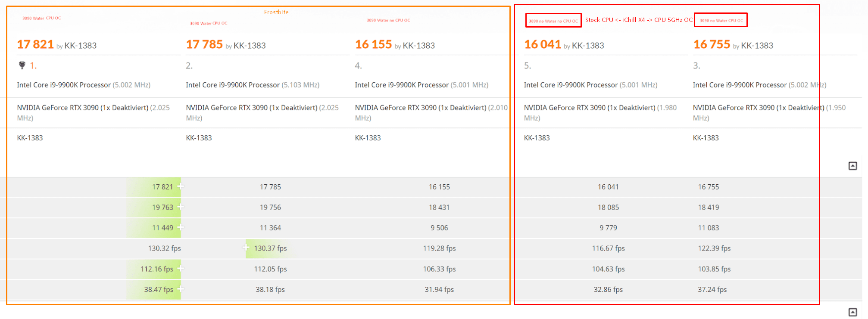
Task: Click the 119.28 fps cell
Action: [439, 248]
